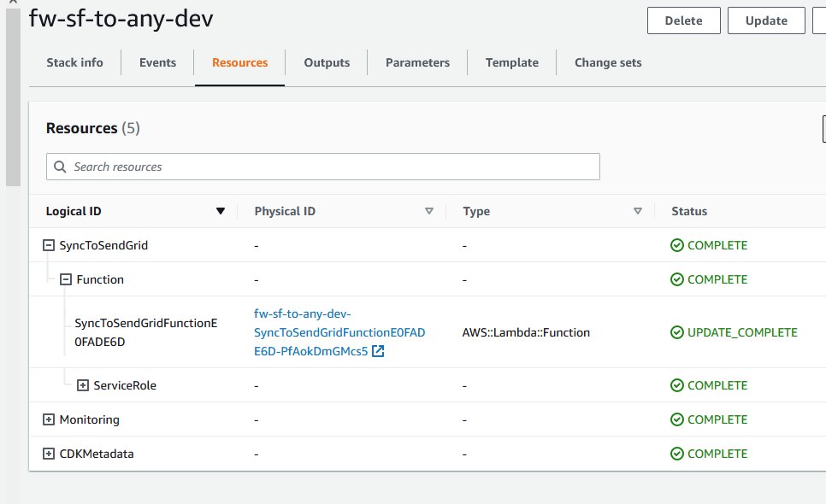Click external link icon beside PfAokDmGMcs5
Screen dimensions: 826x504
pos(378,351)
